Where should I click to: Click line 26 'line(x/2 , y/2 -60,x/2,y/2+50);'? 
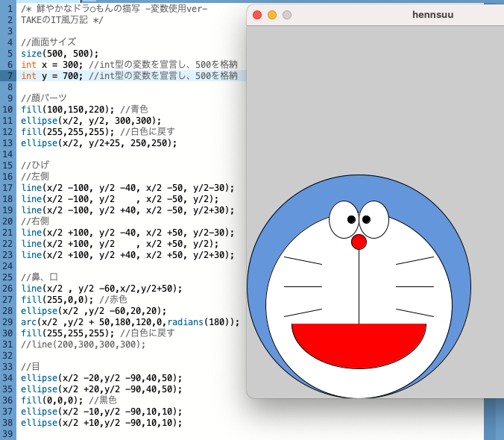click(x=101, y=289)
